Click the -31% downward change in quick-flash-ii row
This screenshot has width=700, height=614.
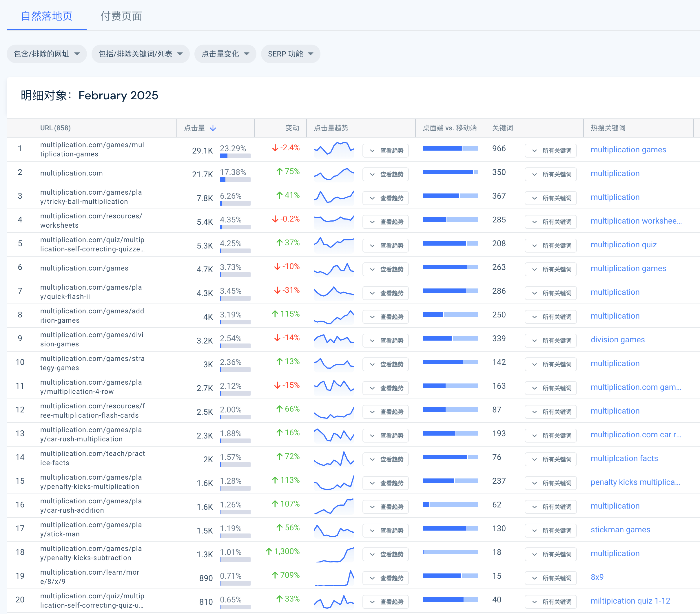(287, 290)
